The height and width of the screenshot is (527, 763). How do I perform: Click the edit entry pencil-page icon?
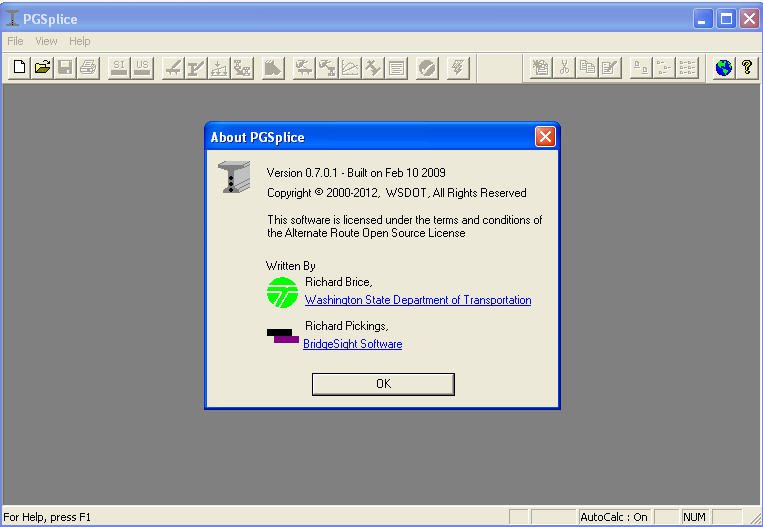(610, 67)
